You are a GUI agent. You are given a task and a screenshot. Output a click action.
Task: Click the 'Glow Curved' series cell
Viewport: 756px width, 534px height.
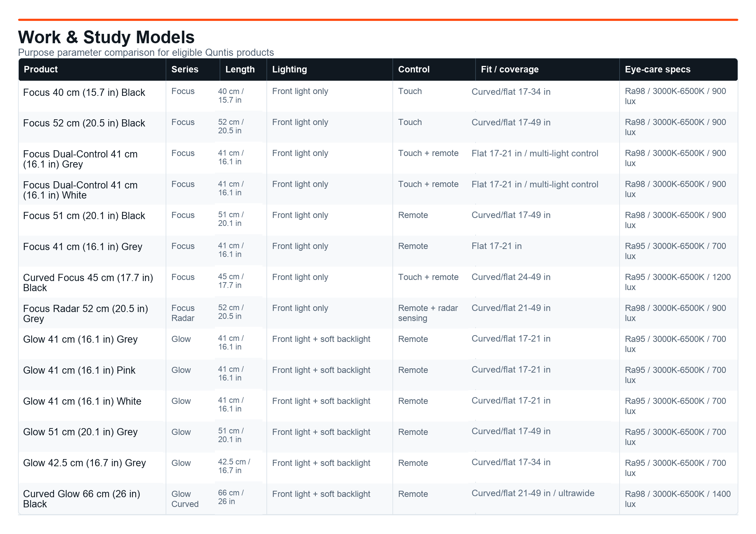(185, 499)
